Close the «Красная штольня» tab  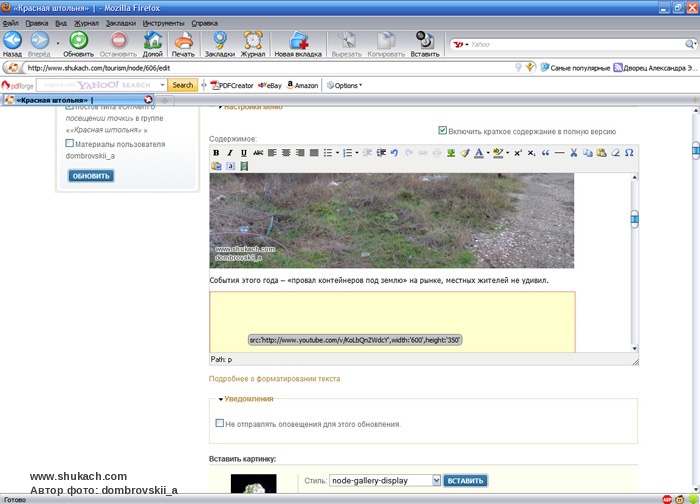click(x=148, y=100)
